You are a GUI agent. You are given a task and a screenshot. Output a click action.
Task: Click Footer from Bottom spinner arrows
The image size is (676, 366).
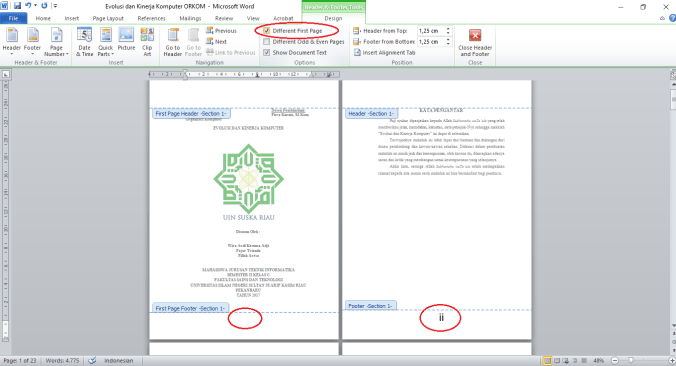[448, 41]
